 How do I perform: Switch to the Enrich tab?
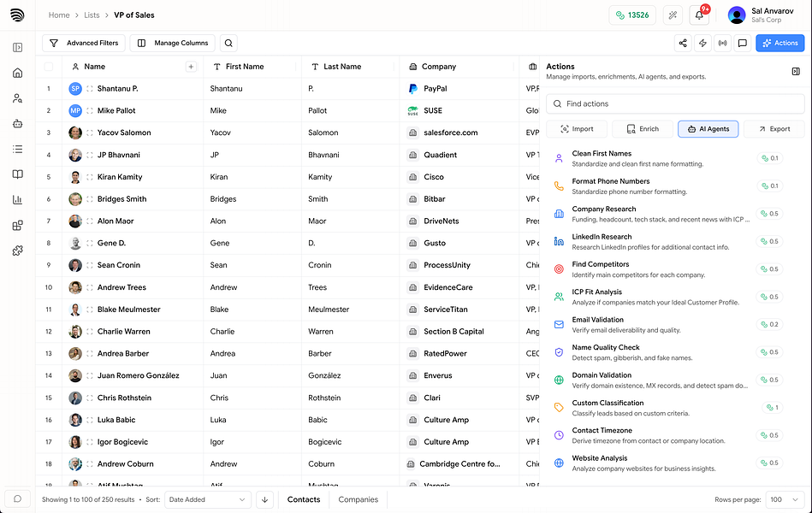pos(643,129)
